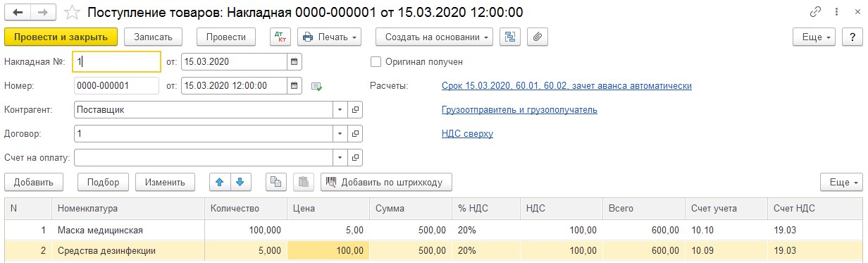
Task: Expand the Договор dropdown arrow
Action: coord(340,133)
